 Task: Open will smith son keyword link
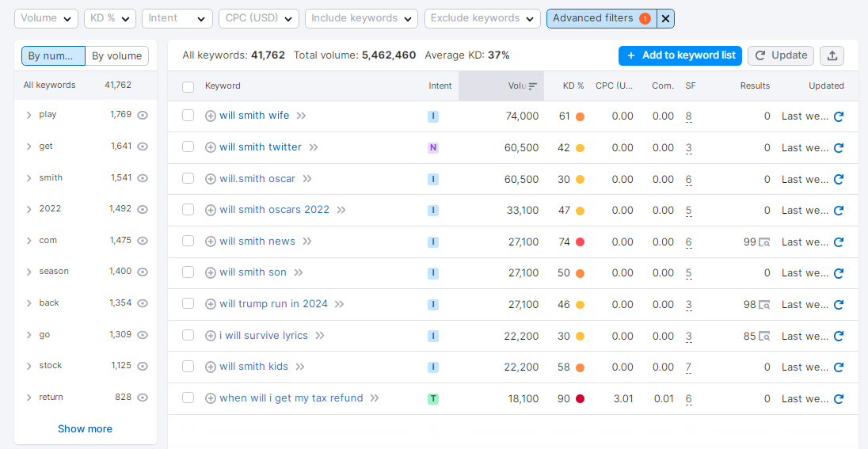click(x=253, y=272)
